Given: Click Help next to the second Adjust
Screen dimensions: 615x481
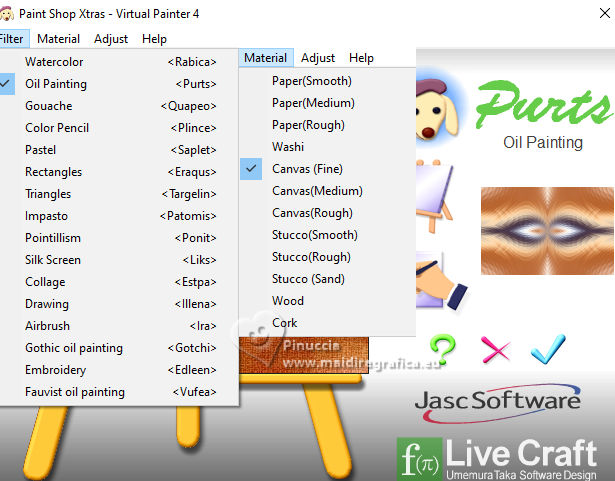Looking at the screenshot, I should click(361, 58).
